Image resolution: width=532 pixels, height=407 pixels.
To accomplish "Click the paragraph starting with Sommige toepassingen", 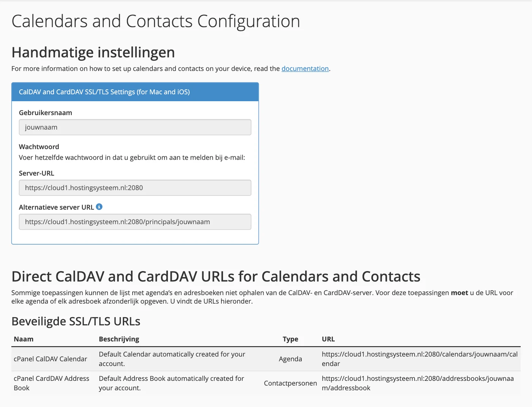I will [x=262, y=297].
